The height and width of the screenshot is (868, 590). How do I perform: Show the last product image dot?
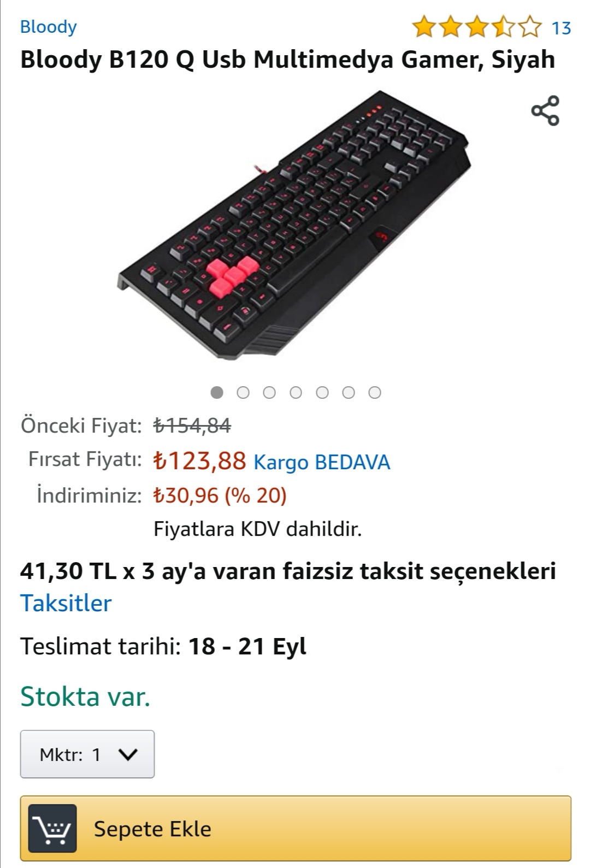(x=375, y=392)
